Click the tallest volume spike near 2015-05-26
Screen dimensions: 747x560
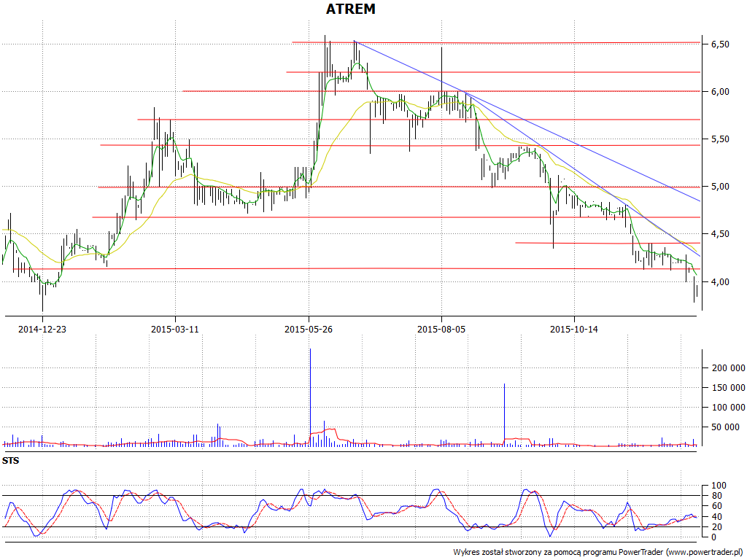(310, 397)
